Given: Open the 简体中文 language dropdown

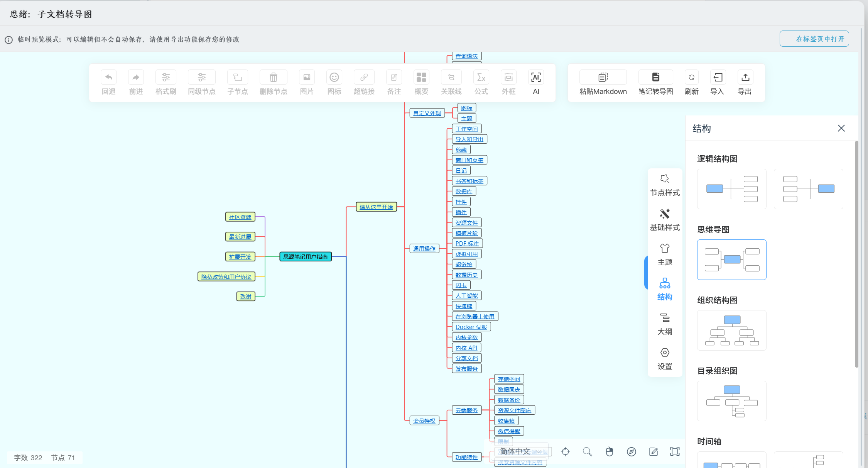Looking at the screenshot, I should point(520,451).
